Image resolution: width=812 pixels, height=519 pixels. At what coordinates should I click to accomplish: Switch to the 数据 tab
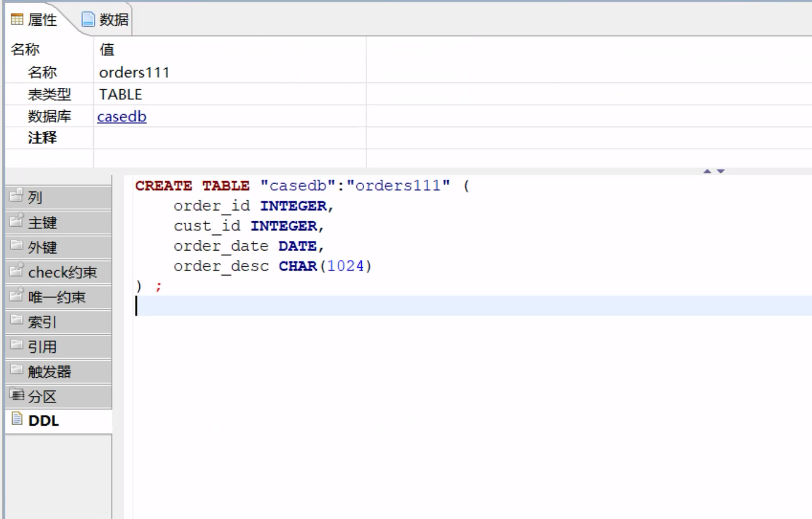point(106,20)
